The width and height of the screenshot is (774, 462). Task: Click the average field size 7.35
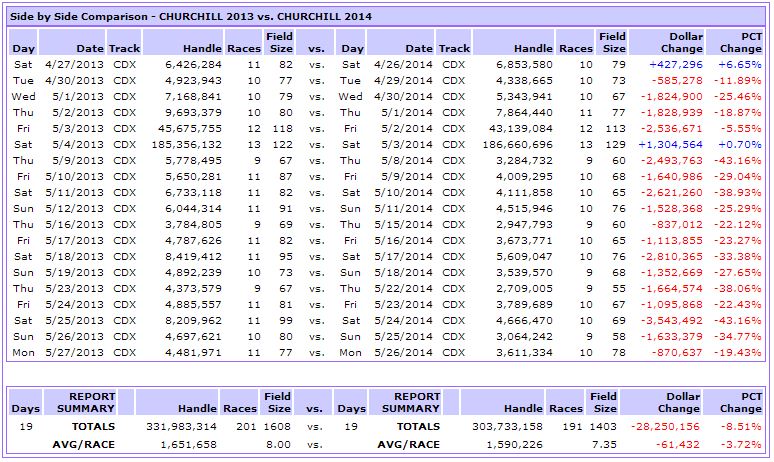coord(604,445)
